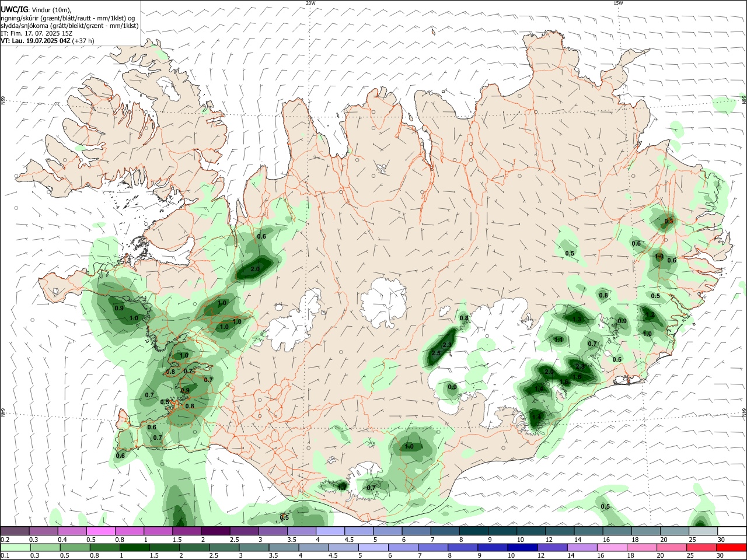Select the 'slydda/snjókoma' legend description line
The image size is (747, 560).
click(69, 26)
